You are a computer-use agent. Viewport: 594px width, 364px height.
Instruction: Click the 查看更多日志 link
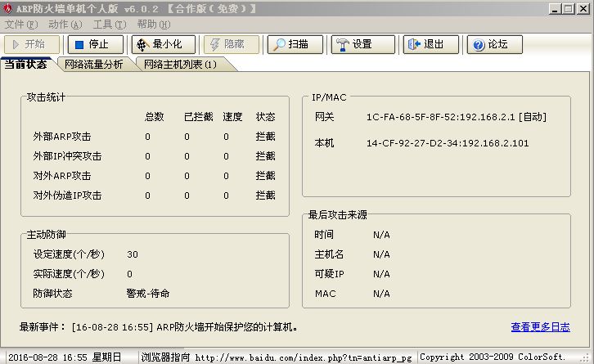click(540, 327)
